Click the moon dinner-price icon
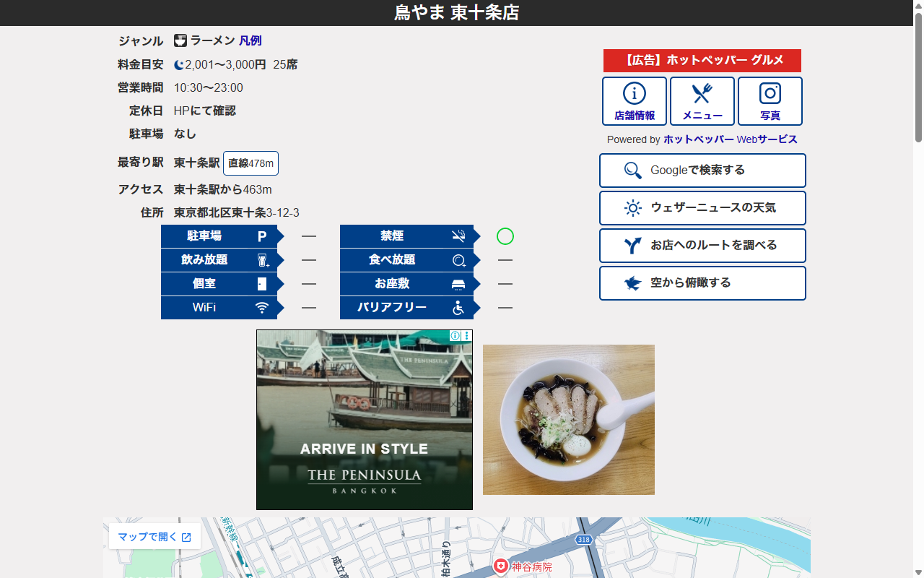Image resolution: width=924 pixels, height=578 pixels. pos(179,65)
